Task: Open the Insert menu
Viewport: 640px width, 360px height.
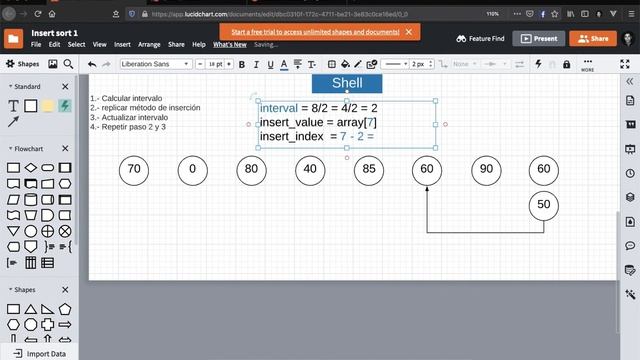Action: pyautogui.click(x=122, y=44)
